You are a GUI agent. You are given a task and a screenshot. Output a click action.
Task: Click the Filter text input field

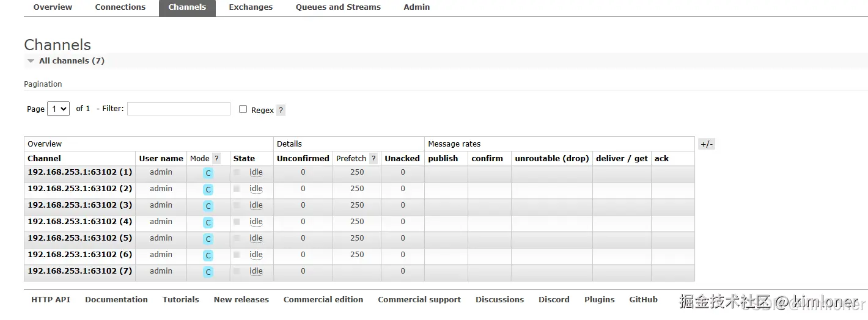tap(178, 109)
